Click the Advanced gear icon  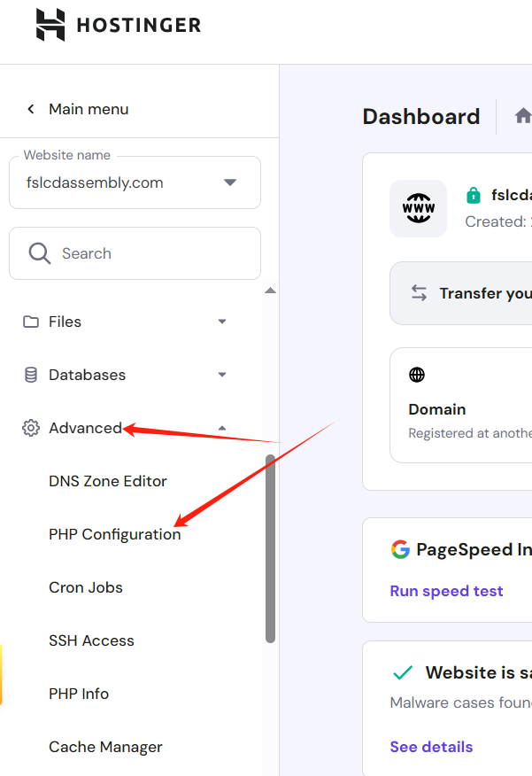(31, 428)
